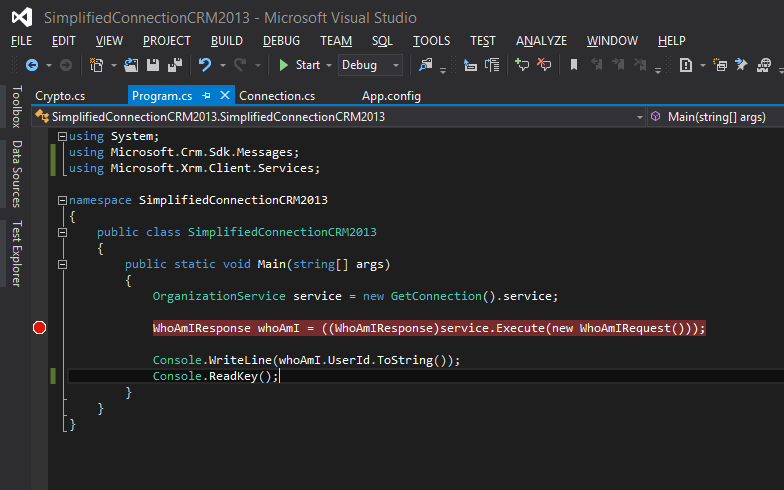Click the Toggle Bookmark toolbar icon
The image size is (784, 490).
[574, 65]
